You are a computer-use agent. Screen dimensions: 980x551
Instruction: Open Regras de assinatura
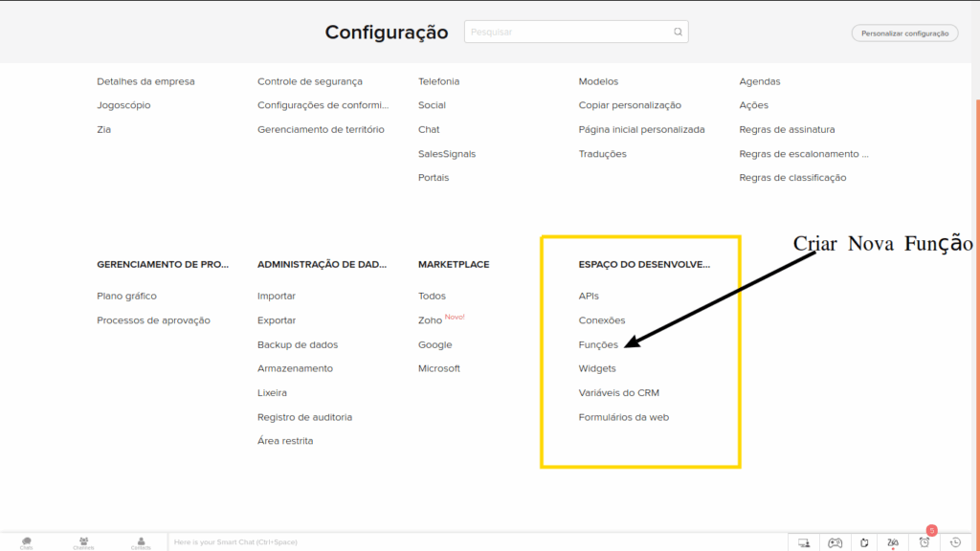[787, 129]
